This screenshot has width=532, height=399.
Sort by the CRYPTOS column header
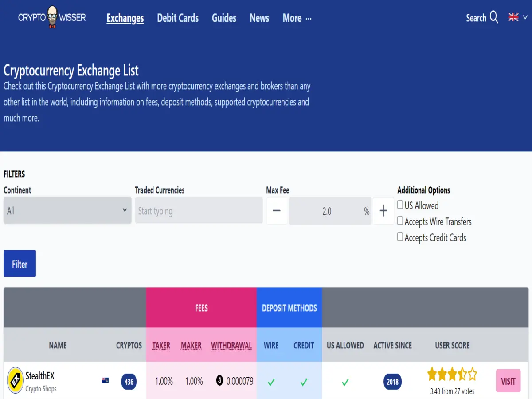tap(129, 345)
